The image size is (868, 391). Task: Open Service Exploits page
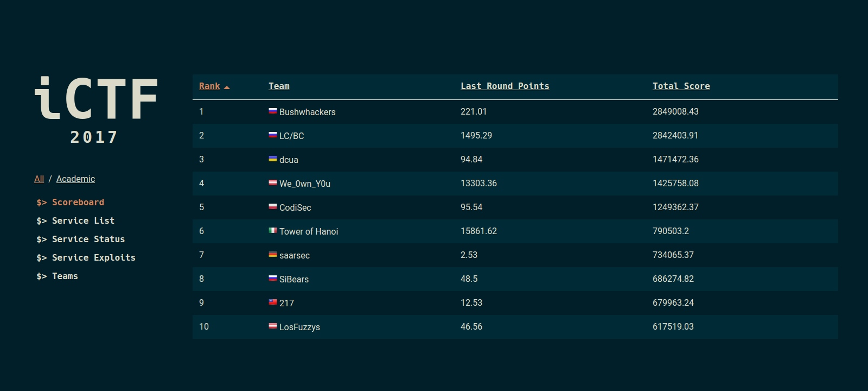86,257
